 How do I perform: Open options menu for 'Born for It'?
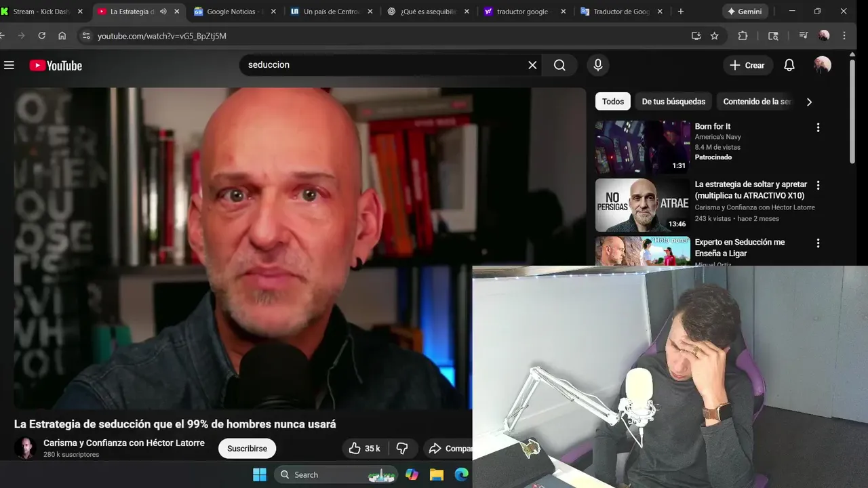click(818, 127)
